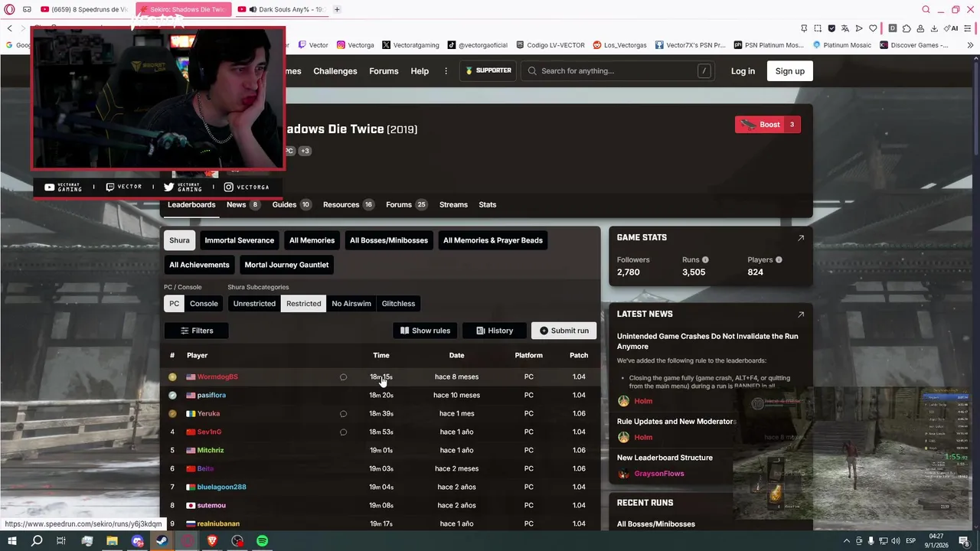The width and height of the screenshot is (980, 551).
Task: Open pasiflora player profile
Action: tap(211, 395)
